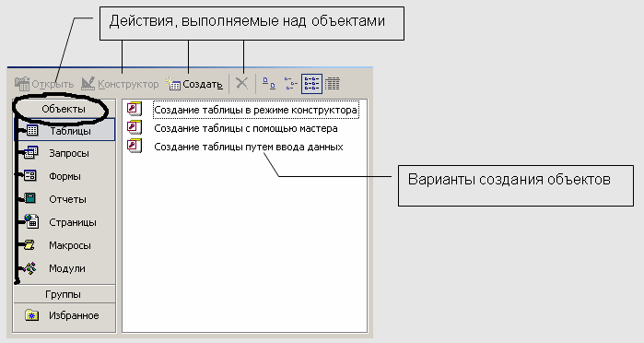Click icon beside режиме конструктора entry
This screenshot has height=343, width=644.
point(135,109)
